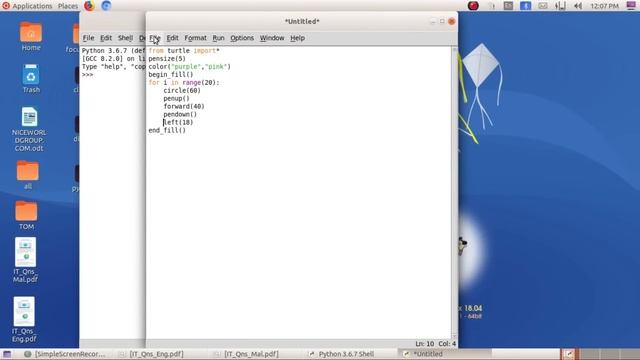Image resolution: width=640 pixels, height=360 pixels.
Task: Click the red screen recorder tray icon
Action: pyautogui.click(x=473, y=6)
